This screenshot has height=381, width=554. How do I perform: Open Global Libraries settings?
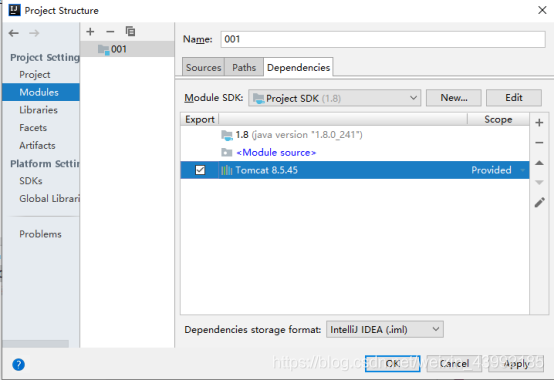pos(49,198)
